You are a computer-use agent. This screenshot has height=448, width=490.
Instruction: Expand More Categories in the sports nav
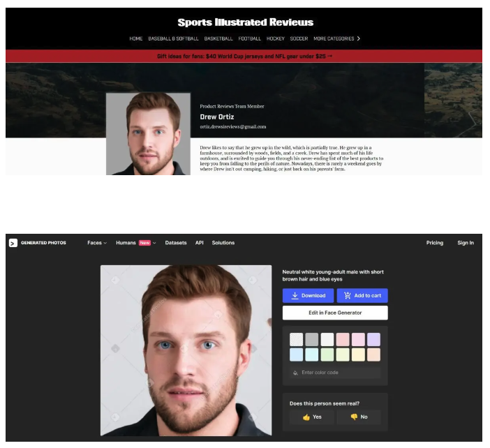click(x=336, y=38)
